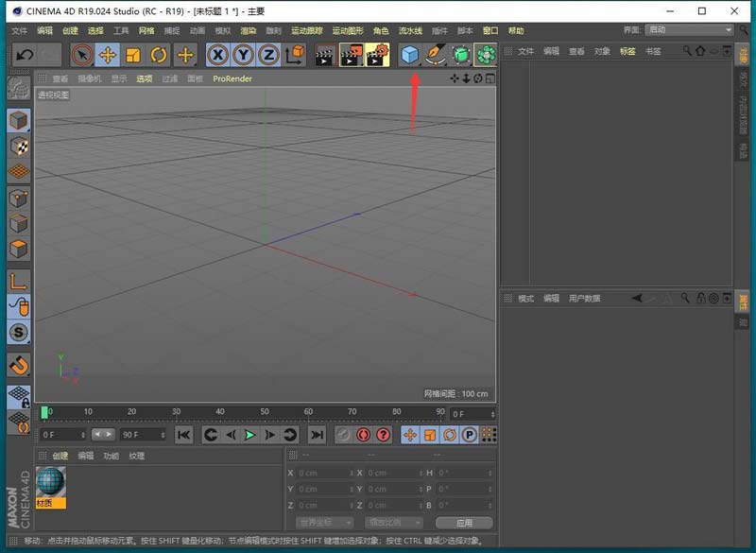This screenshot has height=553, width=756.
Task: Toggle X axis lock
Action: (218, 55)
